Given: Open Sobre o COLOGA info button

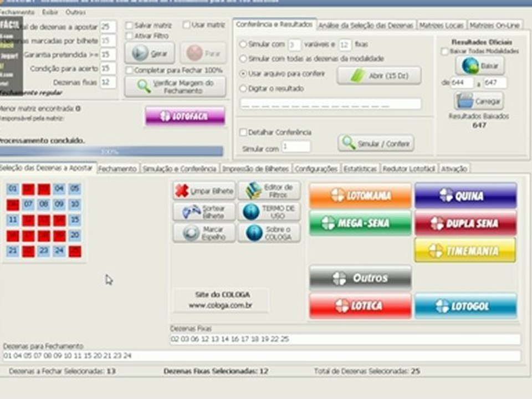Looking at the screenshot, I should [269, 233].
